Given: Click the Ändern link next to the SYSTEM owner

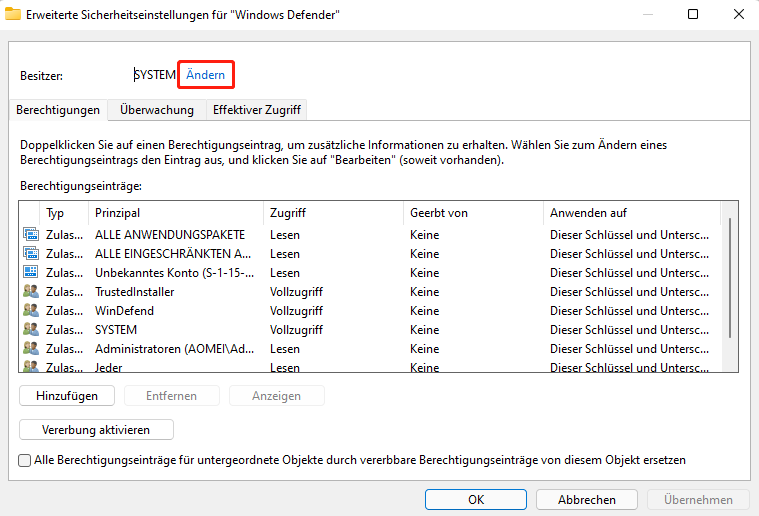Looking at the screenshot, I should click(205, 75).
